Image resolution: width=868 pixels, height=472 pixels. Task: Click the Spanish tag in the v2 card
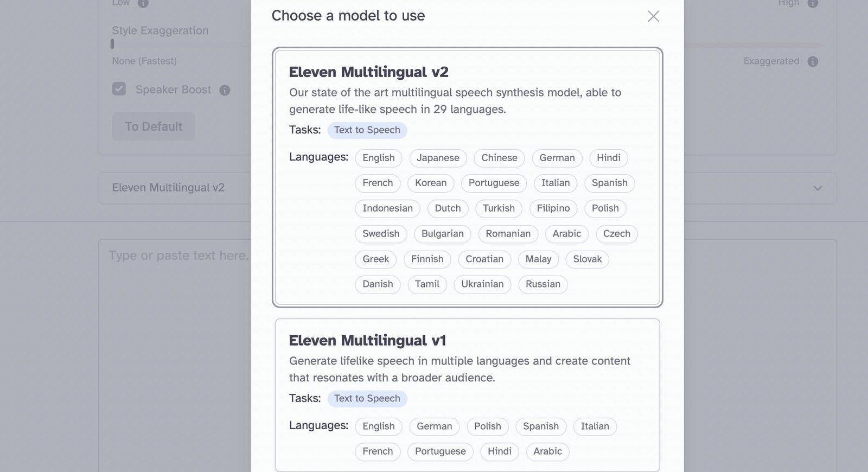coord(610,183)
